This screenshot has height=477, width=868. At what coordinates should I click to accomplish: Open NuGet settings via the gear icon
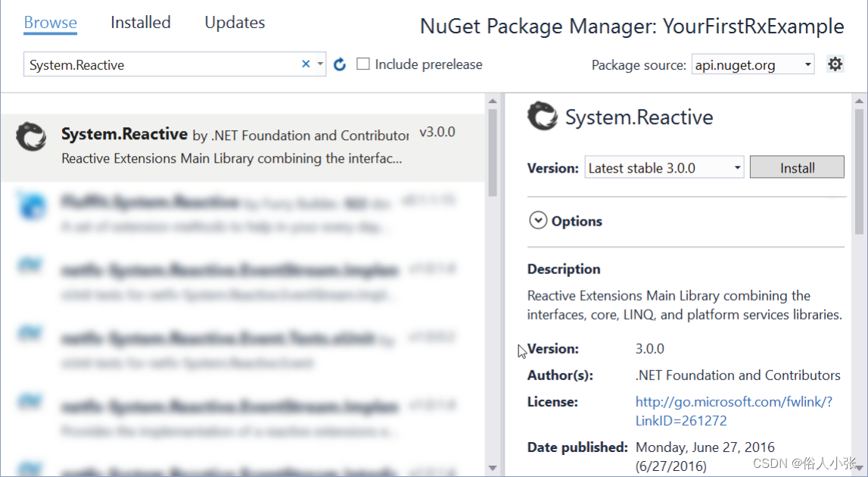tap(835, 64)
